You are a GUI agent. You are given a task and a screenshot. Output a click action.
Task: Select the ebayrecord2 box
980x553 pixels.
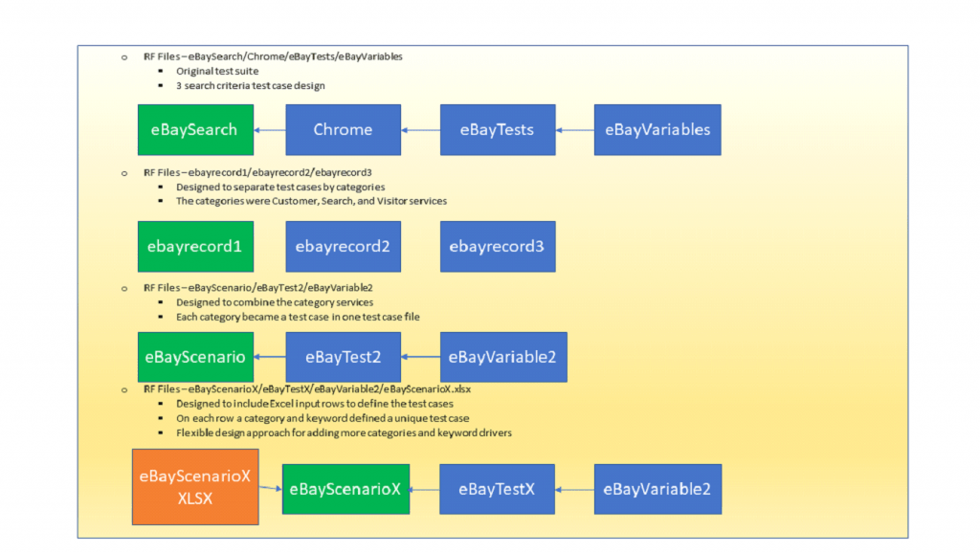(344, 246)
